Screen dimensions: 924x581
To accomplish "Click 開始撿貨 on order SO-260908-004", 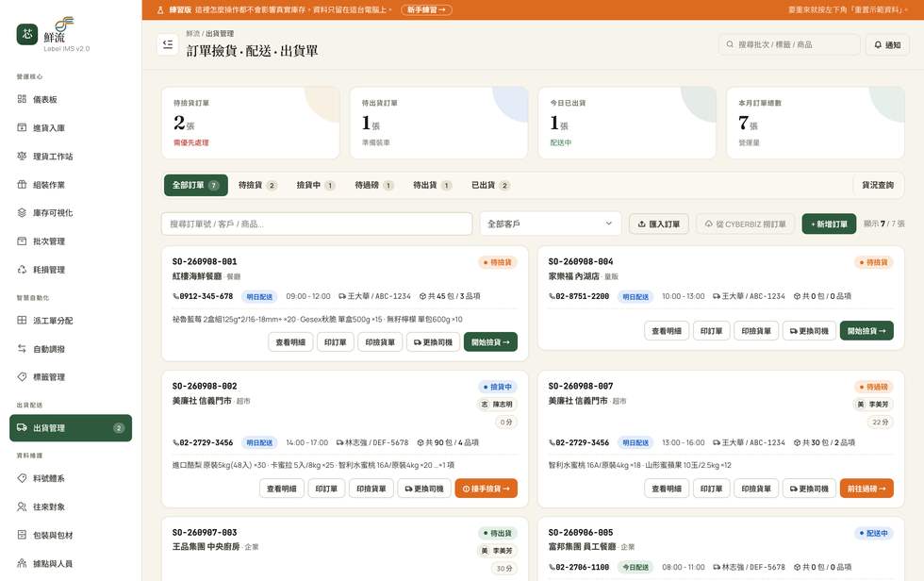I will [x=866, y=331].
